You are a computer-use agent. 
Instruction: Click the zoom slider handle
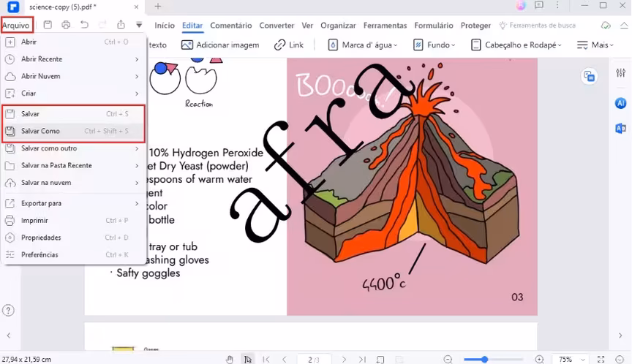pos(484,359)
